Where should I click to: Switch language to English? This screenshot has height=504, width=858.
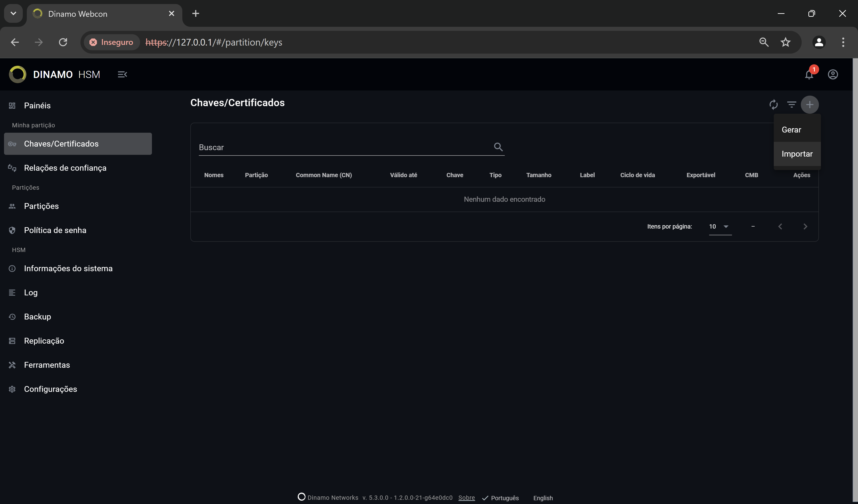(543, 498)
